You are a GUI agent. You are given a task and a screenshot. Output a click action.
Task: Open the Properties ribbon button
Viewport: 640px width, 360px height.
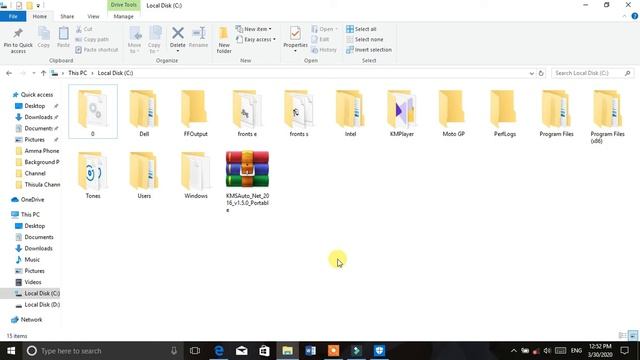click(295, 39)
